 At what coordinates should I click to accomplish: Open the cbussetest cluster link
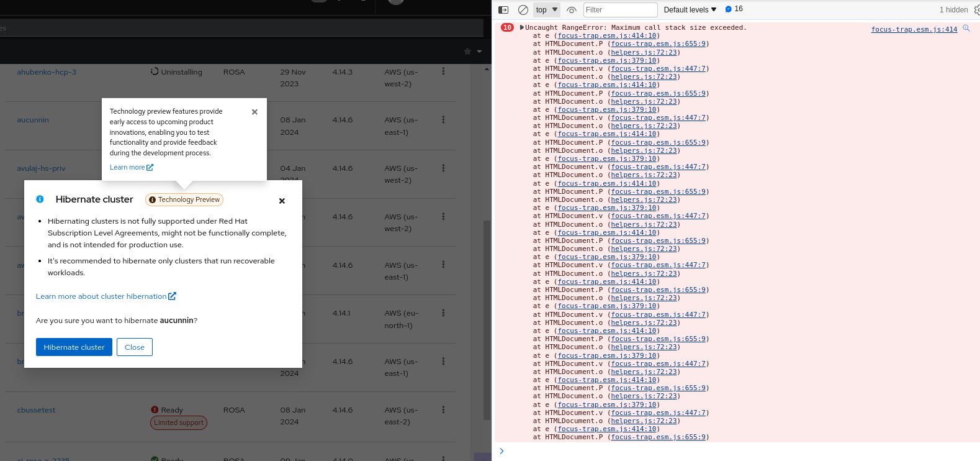[x=36, y=410]
